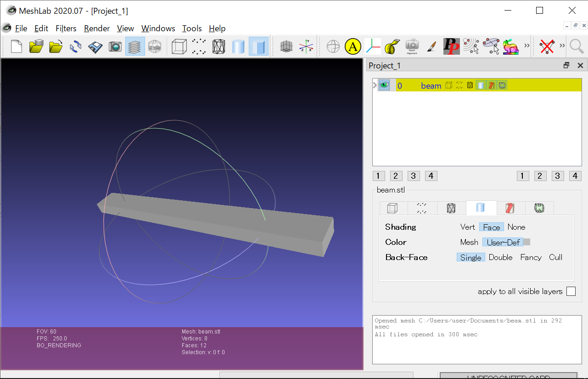Toggle the trackball globe icon

click(333, 46)
